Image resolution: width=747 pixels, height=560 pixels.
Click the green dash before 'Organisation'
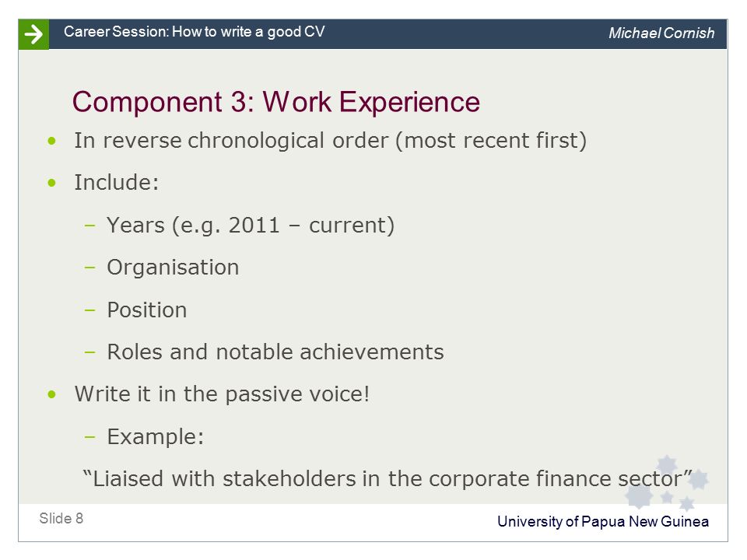coord(89,268)
